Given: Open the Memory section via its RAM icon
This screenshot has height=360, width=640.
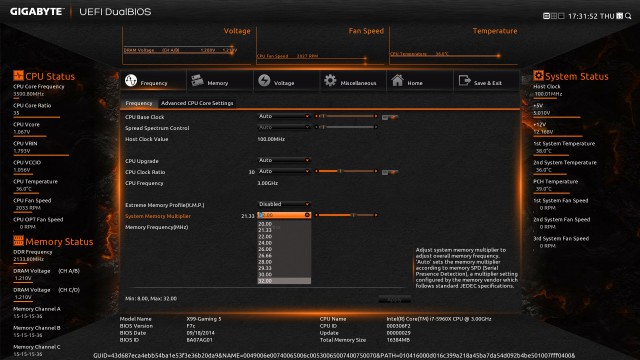Looking at the screenshot, I should [198, 80].
